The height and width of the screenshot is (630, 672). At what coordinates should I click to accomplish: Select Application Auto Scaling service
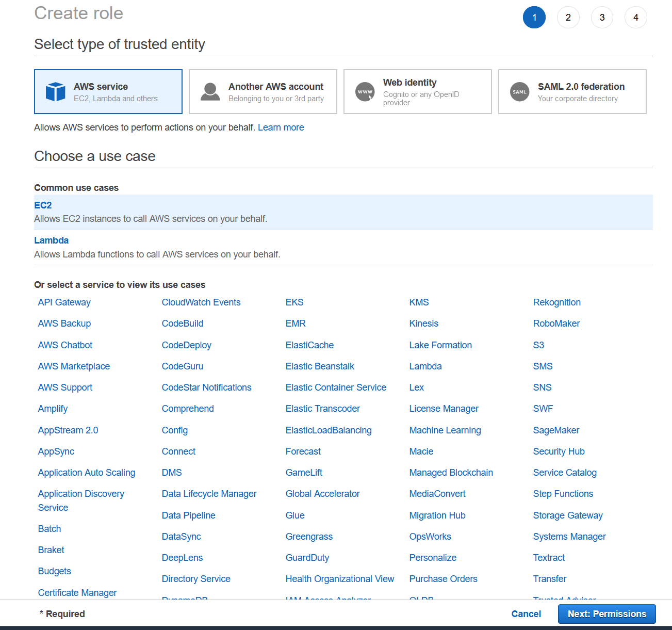coord(87,473)
